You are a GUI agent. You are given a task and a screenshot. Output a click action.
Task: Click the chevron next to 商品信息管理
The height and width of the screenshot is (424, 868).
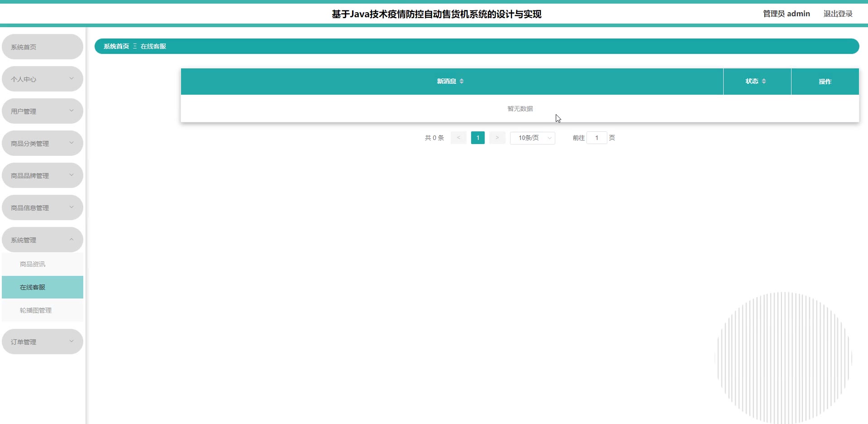tap(72, 207)
